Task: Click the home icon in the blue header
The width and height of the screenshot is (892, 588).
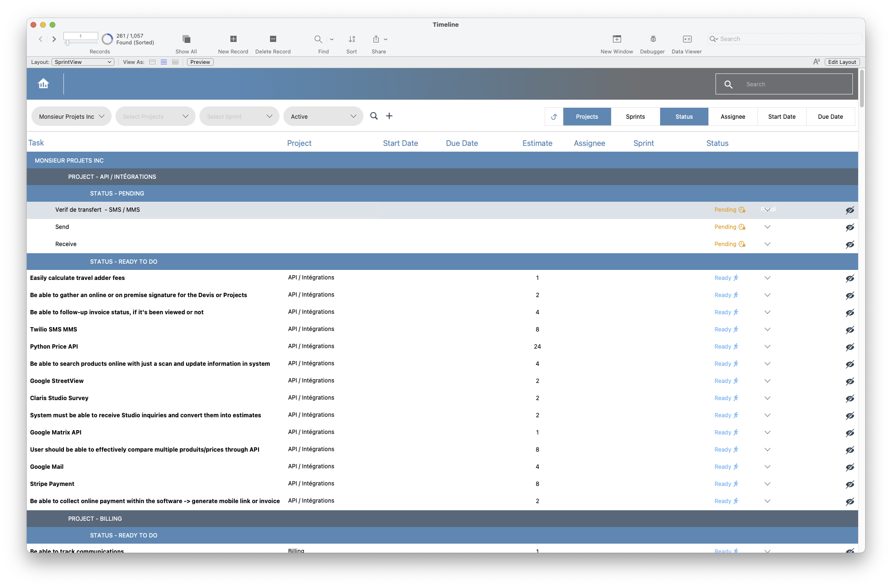Action: click(43, 83)
